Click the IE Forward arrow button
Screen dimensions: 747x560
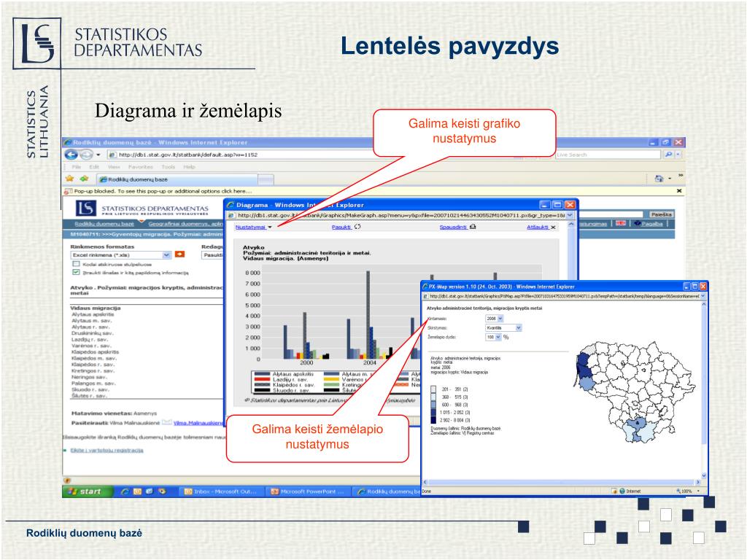[86, 155]
